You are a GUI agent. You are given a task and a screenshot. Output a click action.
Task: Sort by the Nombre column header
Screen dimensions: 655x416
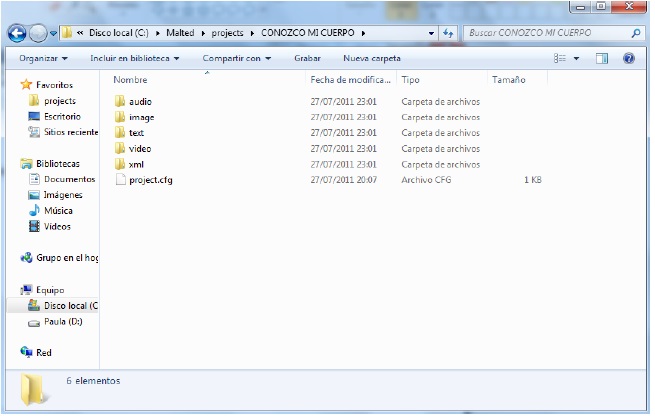pyautogui.click(x=130, y=80)
